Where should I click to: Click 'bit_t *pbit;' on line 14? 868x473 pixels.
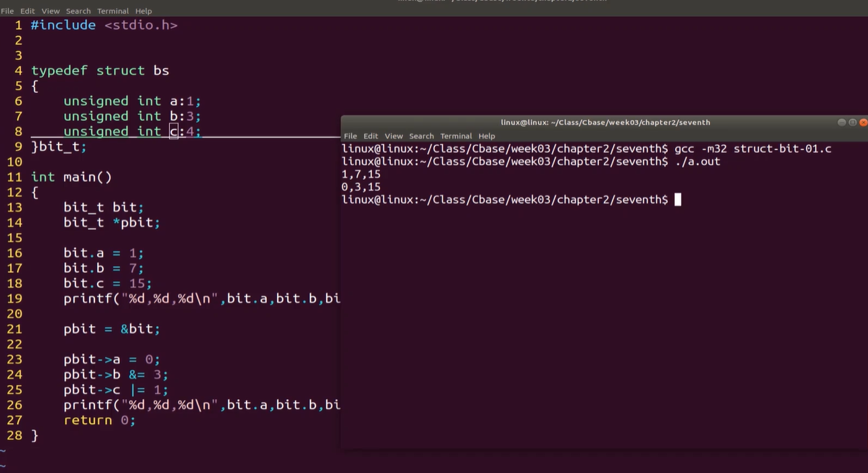112,222
